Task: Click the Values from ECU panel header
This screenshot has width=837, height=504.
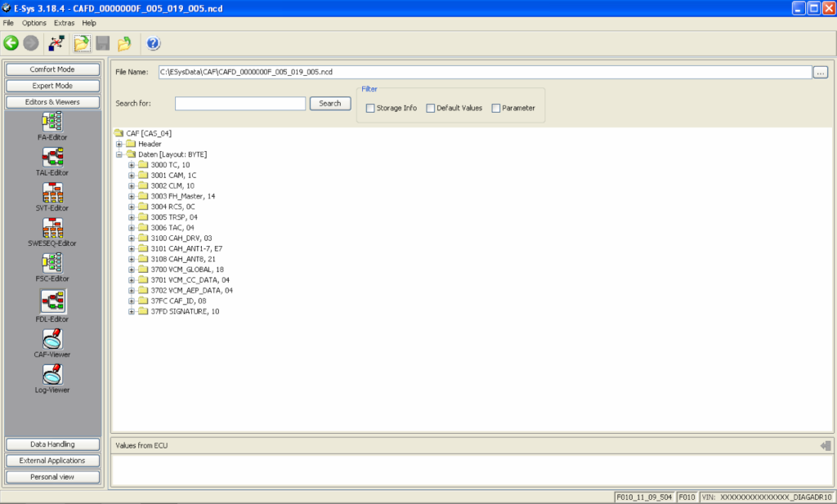Action: [x=472, y=445]
